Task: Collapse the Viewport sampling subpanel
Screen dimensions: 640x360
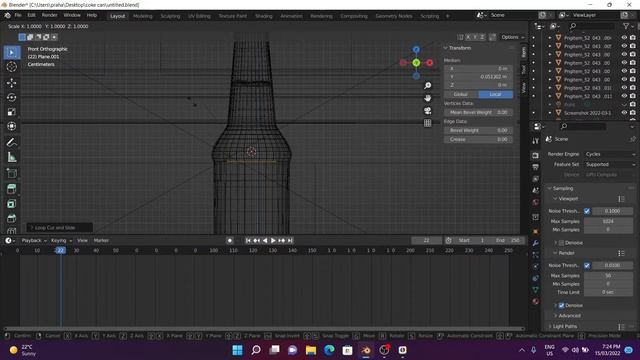Action: coord(568,199)
